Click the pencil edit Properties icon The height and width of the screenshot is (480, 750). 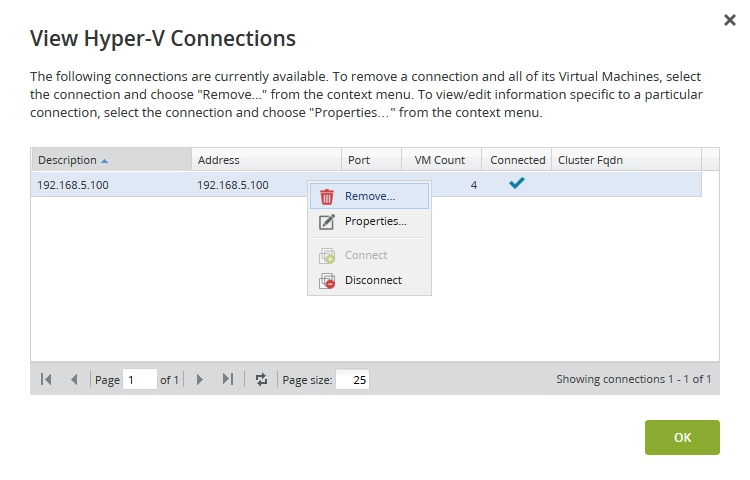[327, 222]
